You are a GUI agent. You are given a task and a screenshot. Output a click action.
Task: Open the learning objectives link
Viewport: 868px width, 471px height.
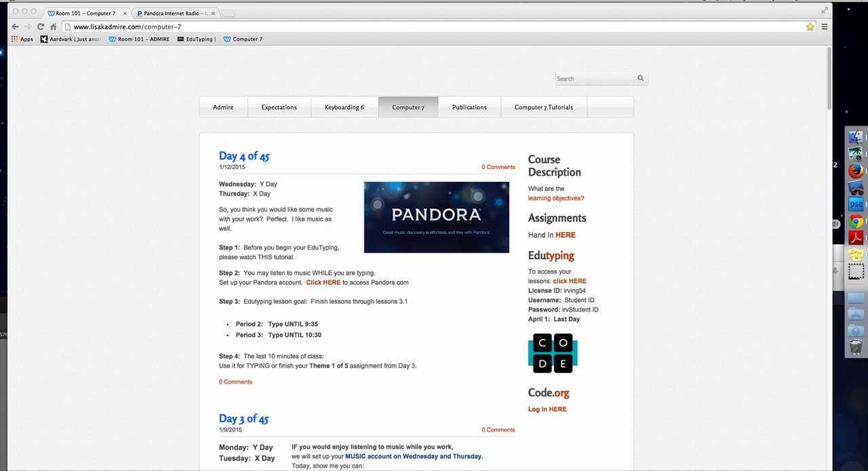[555, 197]
